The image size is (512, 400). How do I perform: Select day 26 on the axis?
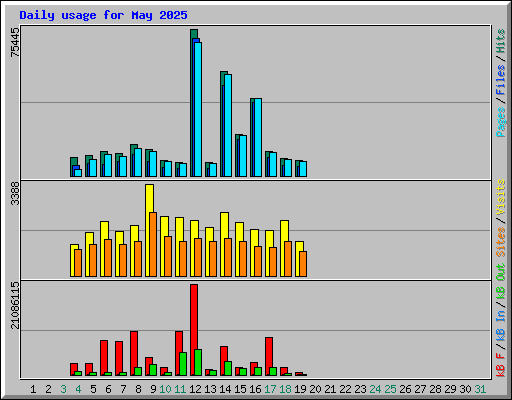(405, 389)
